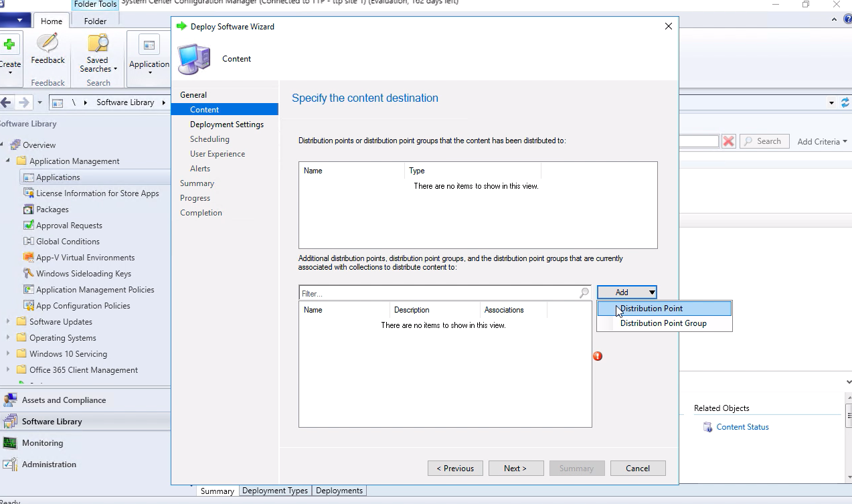The image size is (852, 504).
Task: Switch to the Folder ribbon tab
Action: pos(95,21)
